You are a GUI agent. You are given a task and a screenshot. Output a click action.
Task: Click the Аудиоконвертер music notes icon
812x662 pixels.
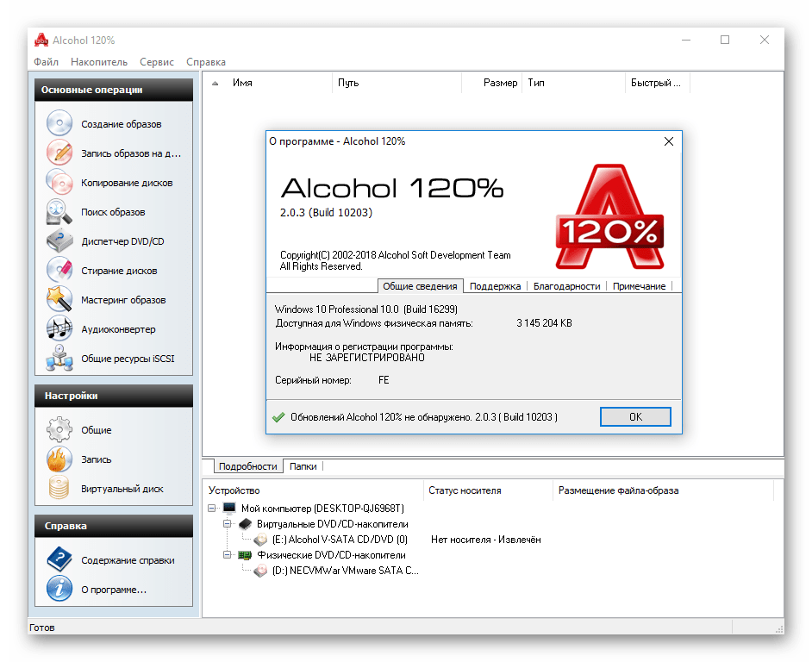[59, 328]
